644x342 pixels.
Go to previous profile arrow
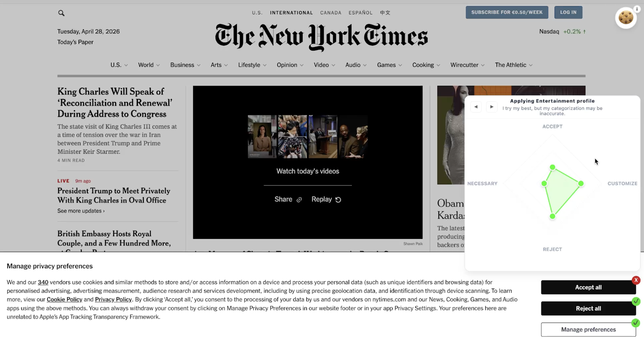(x=476, y=107)
